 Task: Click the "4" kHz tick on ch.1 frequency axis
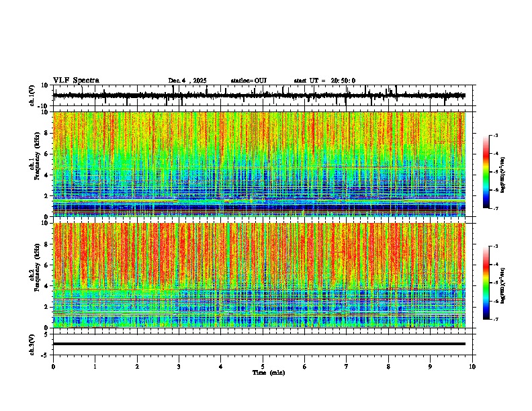pyautogui.click(x=46, y=175)
